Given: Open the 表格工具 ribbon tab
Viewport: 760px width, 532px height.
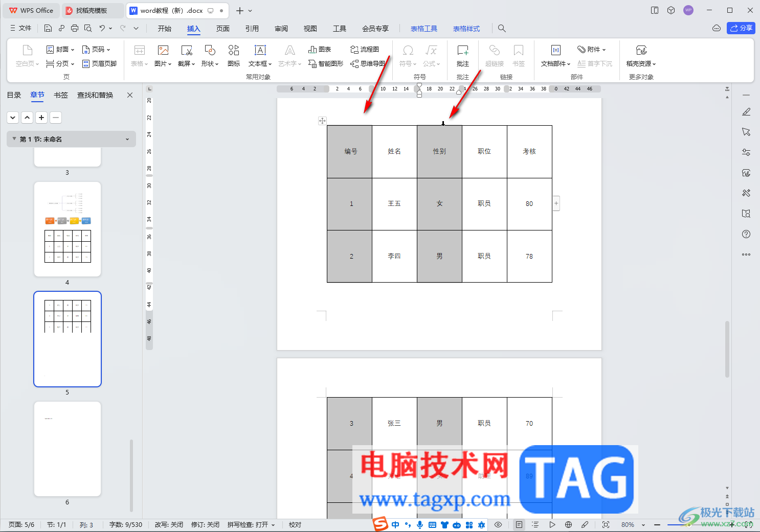Looking at the screenshot, I should 424,29.
